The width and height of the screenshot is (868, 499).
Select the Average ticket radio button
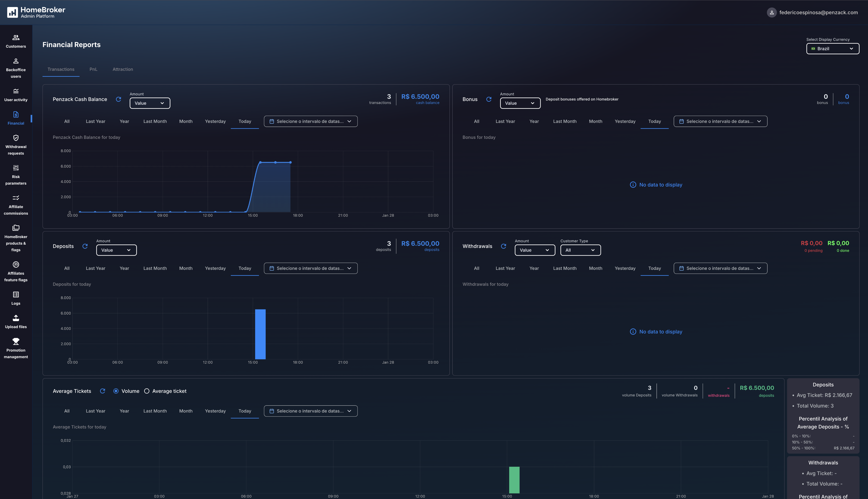[147, 391]
